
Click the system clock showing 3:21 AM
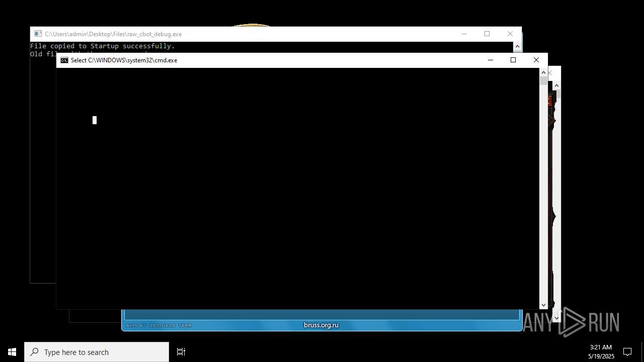601,347
